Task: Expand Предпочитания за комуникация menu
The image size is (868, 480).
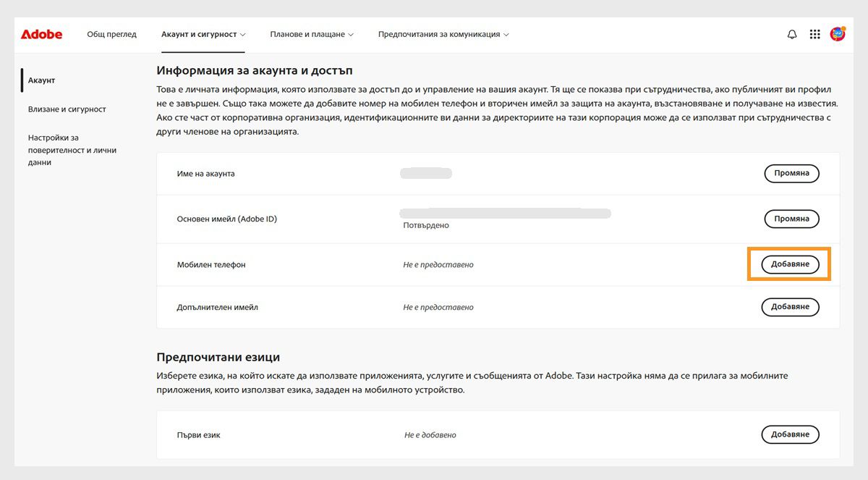Action: coord(443,34)
